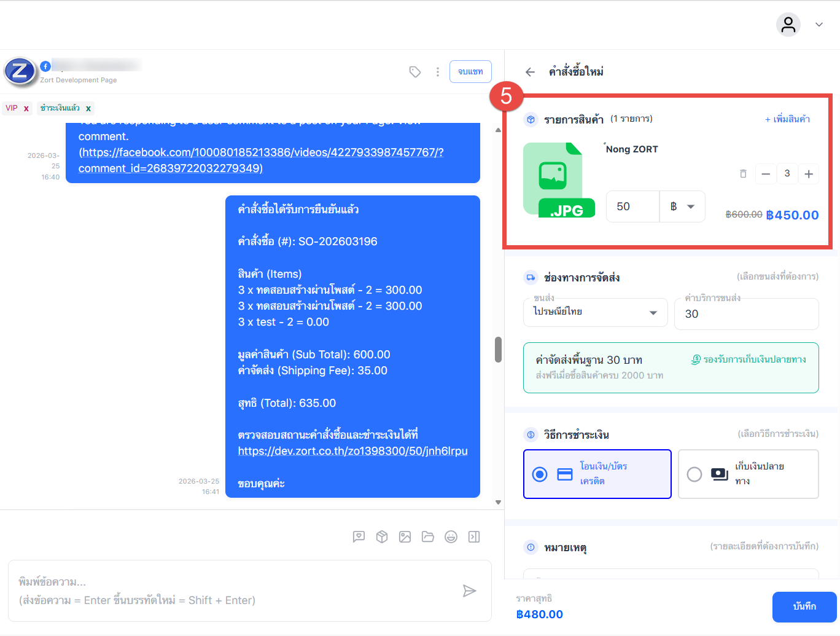Send message with the paper plane icon
This screenshot has width=840, height=636.
pyautogui.click(x=469, y=591)
